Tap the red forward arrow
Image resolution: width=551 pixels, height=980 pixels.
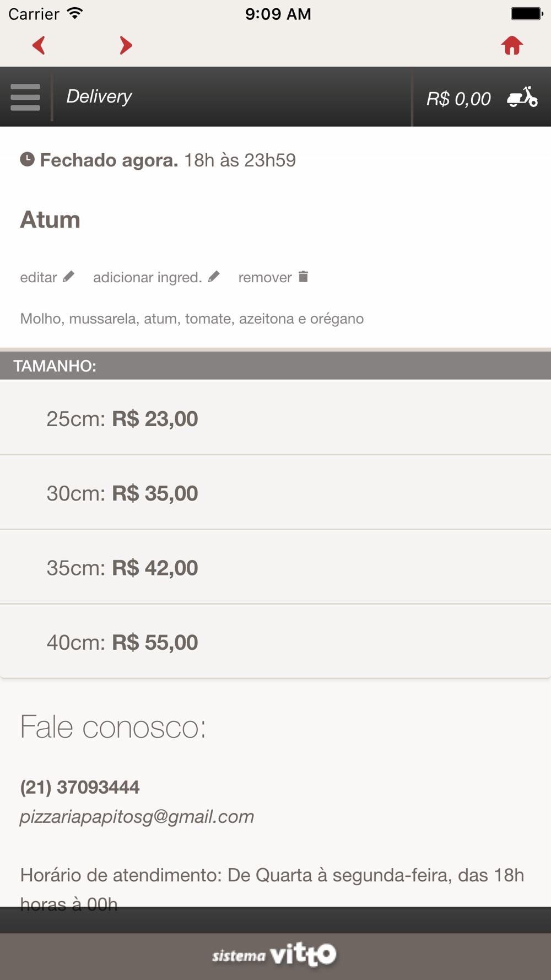pyautogui.click(x=126, y=45)
